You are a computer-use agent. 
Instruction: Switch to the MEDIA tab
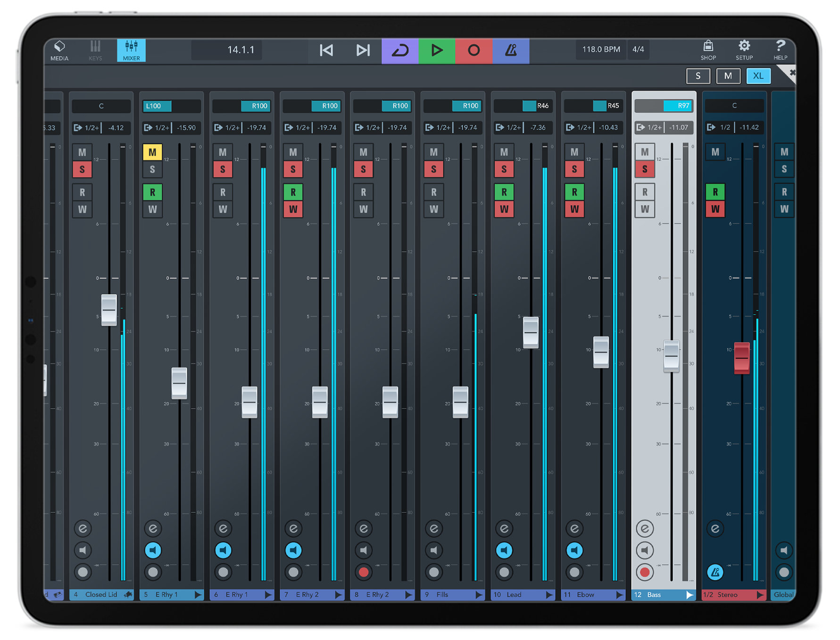point(59,49)
